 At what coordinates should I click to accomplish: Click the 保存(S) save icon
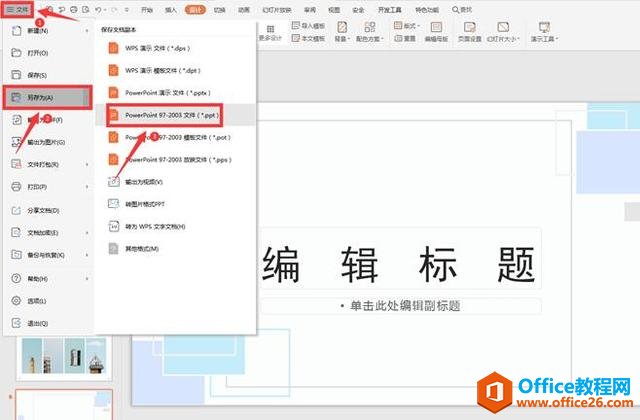click(x=16, y=75)
